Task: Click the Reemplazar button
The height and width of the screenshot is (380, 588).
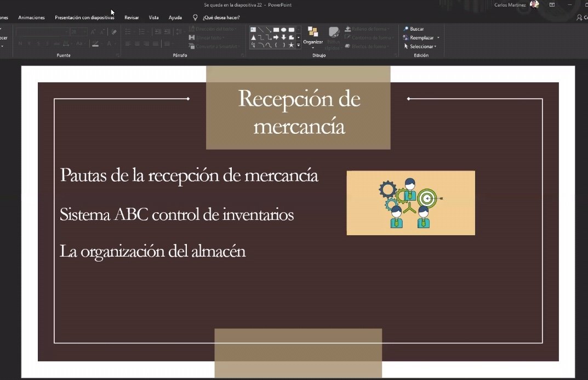Action: pyautogui.click(x=418, y=38)
